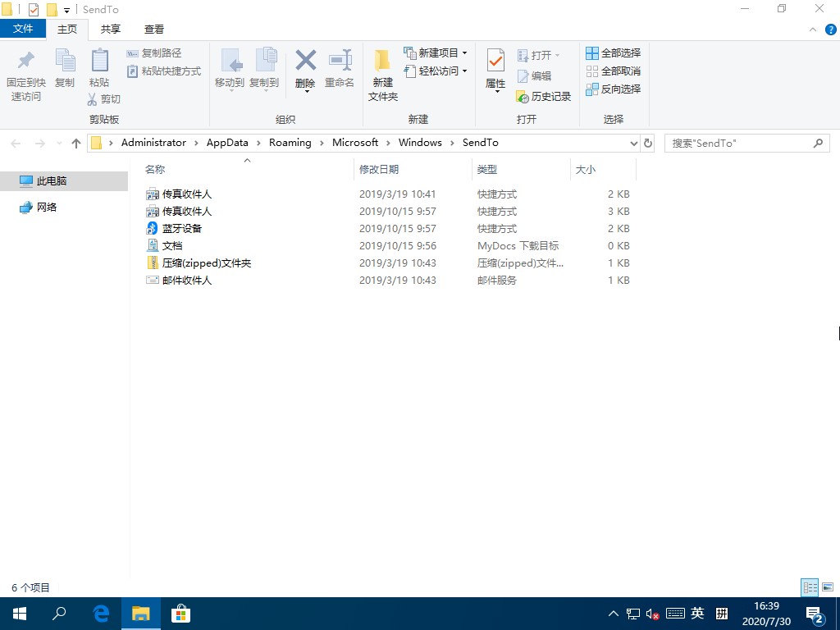Click 反向选择 to invert selection

pos(614,89)
